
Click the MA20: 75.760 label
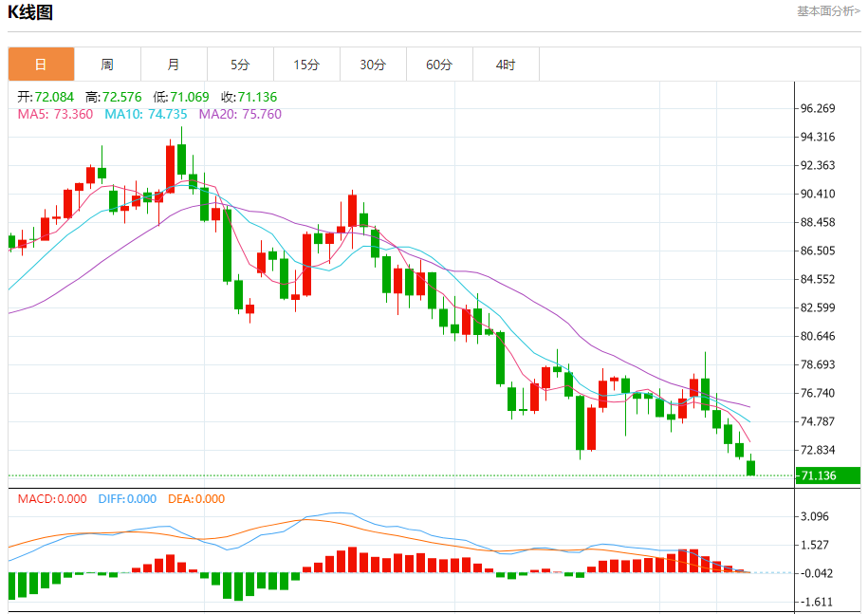[240, 115]
